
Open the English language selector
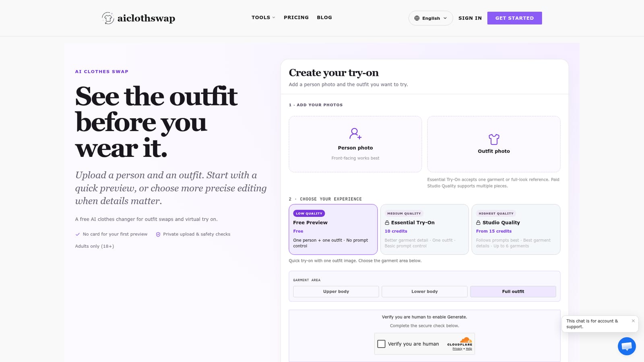pos(431,18)
